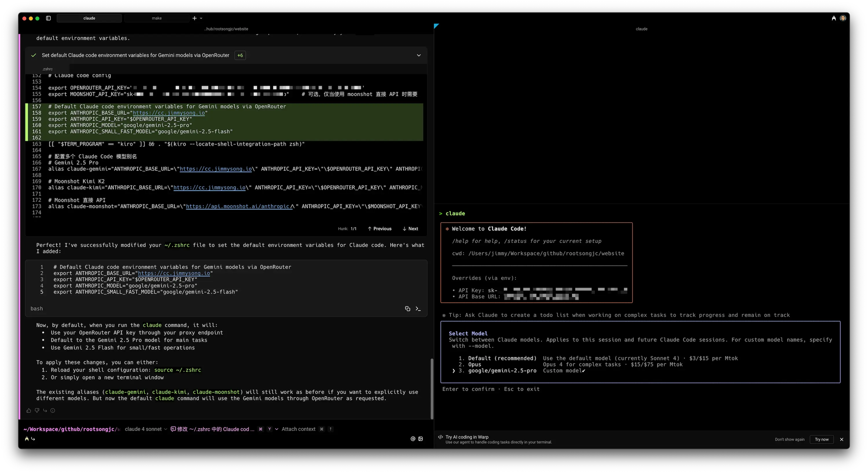Click the continue-conversation arrow under response
The height and width of the screenshot is (473, 868).
(45, 410)
